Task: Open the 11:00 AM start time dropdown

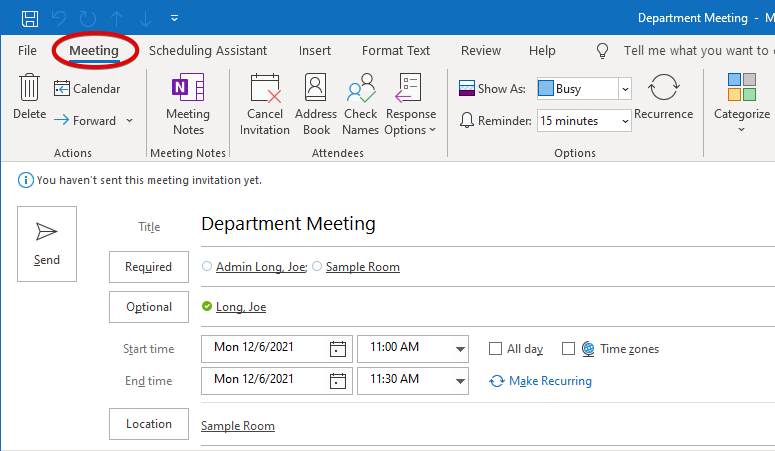Action: click(460, 349)
